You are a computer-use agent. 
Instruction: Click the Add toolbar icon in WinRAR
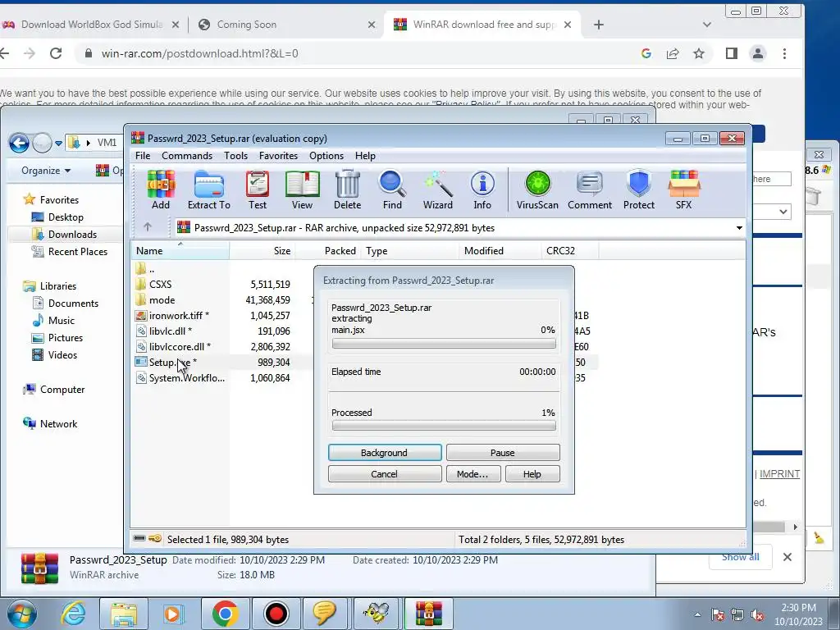tap(161, 189)
